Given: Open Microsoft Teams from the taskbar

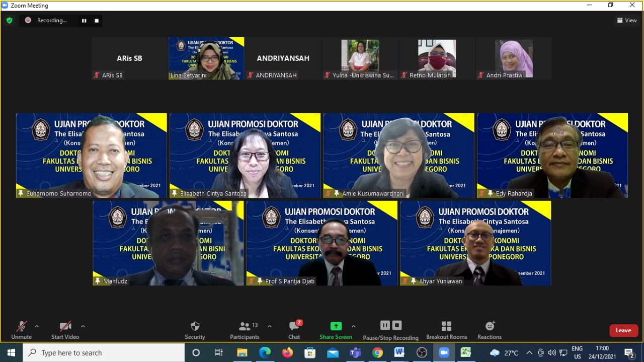Looking at the screenshot, I should (x=355, y=353).
